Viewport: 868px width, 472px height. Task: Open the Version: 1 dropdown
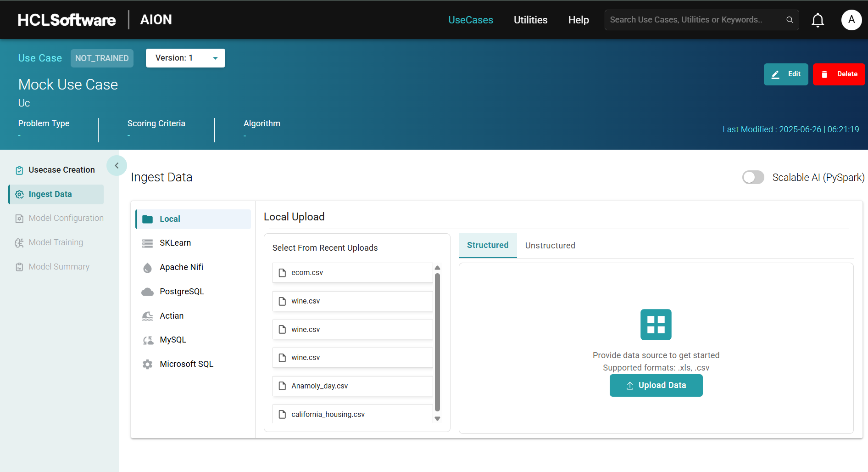pos(185,58)
